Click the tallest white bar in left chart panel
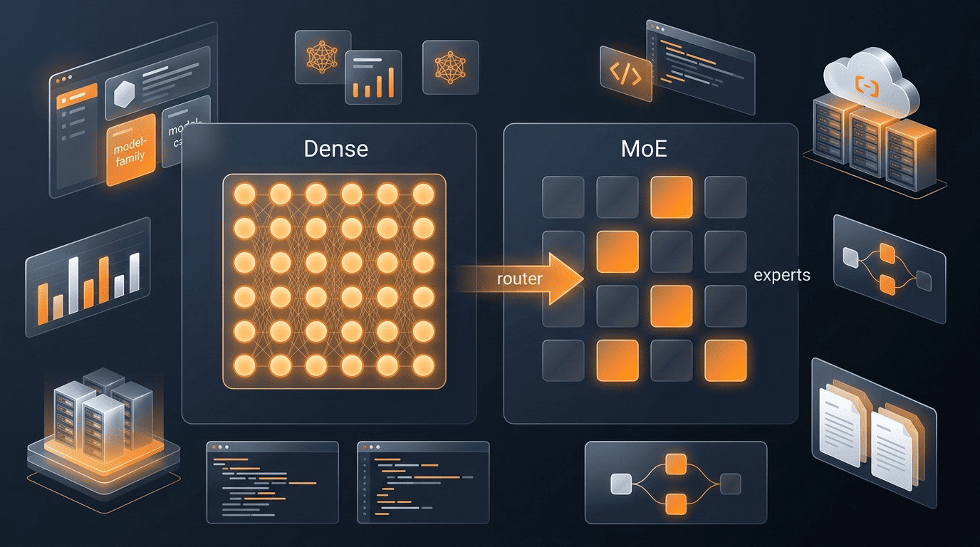 pyautogui.click(x=73, y=285)
